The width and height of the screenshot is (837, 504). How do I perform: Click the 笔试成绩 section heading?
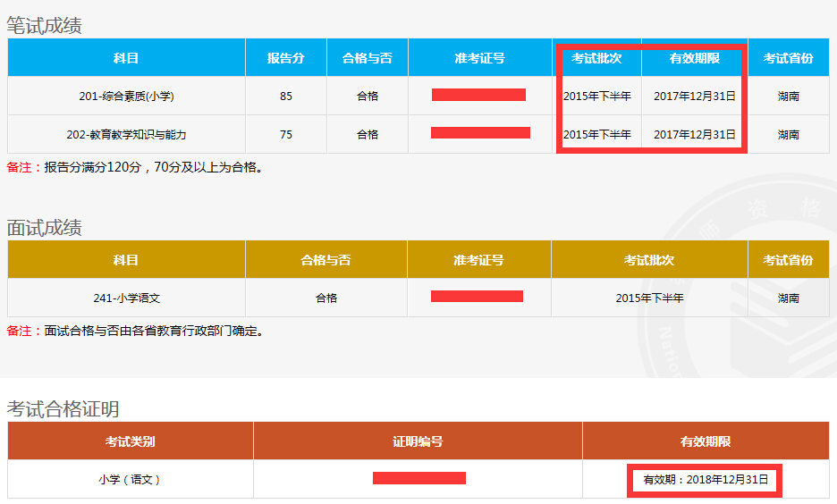pyautogui.click(x=45, y=26)
